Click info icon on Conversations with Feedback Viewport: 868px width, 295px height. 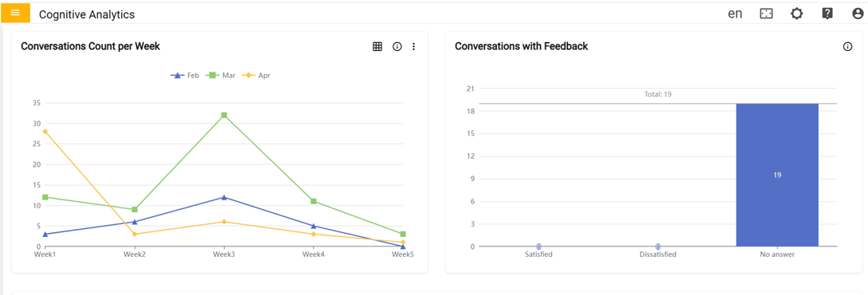pyautogui.click(x=847, y=47)
